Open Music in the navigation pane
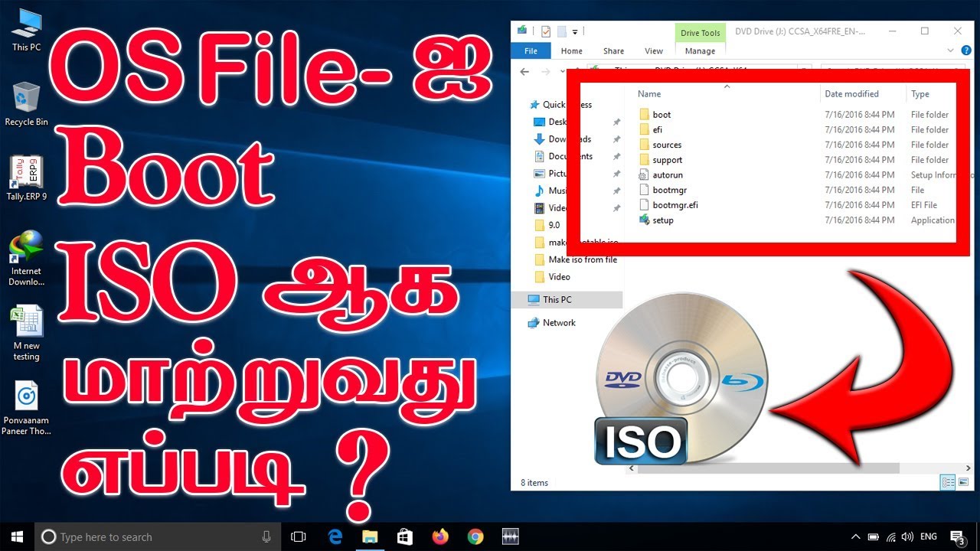Viewport: 980px width, 551px height. coord(558,191)
